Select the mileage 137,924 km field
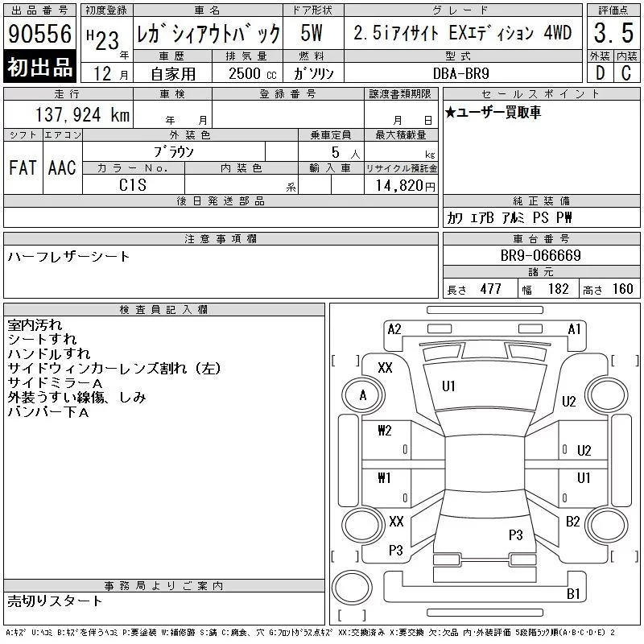This screenshot has height=644, width=644. point(68,114)
